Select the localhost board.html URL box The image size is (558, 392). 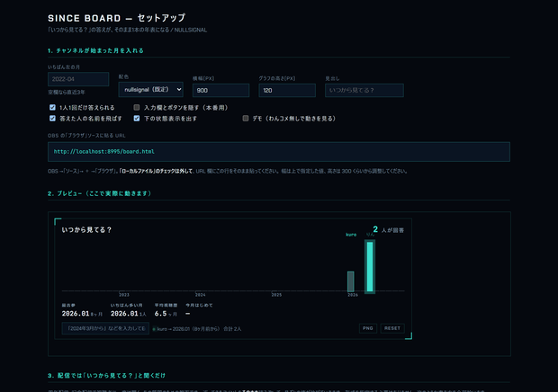tap(279, 152)
